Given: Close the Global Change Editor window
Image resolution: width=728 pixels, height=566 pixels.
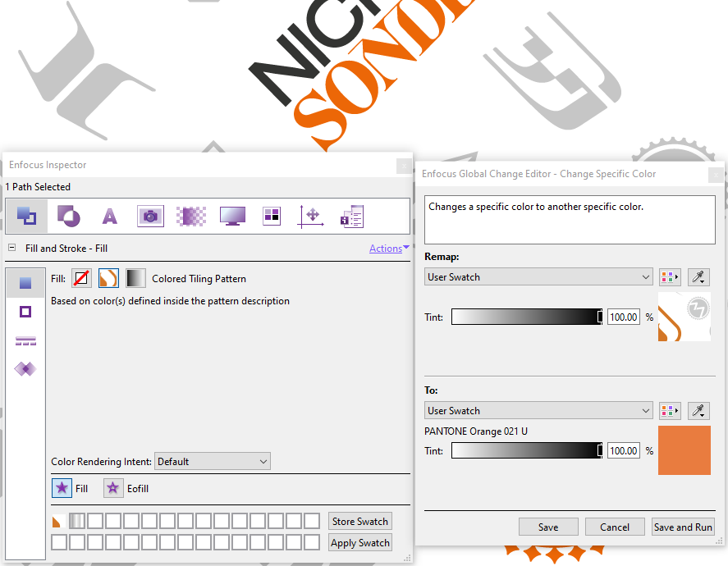Looking at the screenshot, I should 716,175.
